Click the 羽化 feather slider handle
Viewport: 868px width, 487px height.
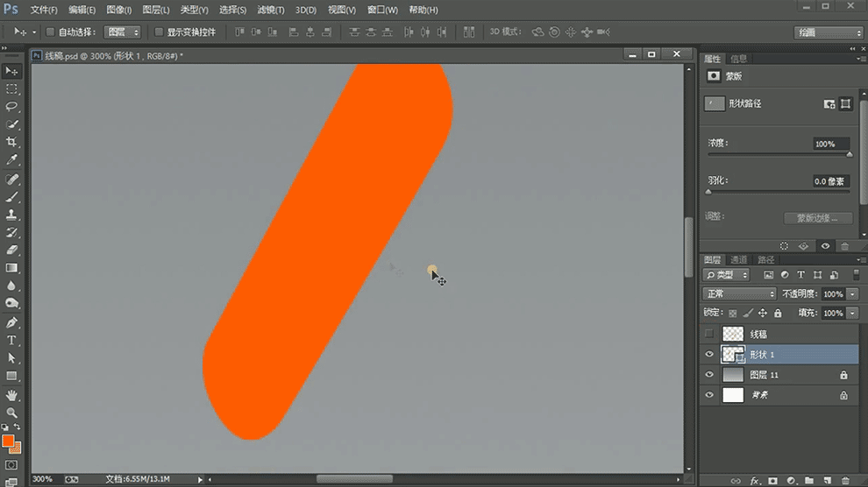click(x=708, y=192)
